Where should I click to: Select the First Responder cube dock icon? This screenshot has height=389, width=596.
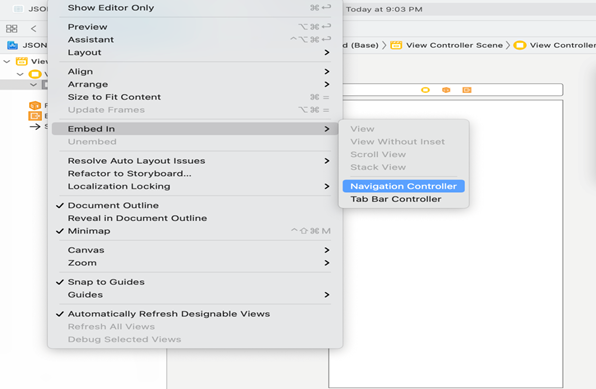click(446, 90)
